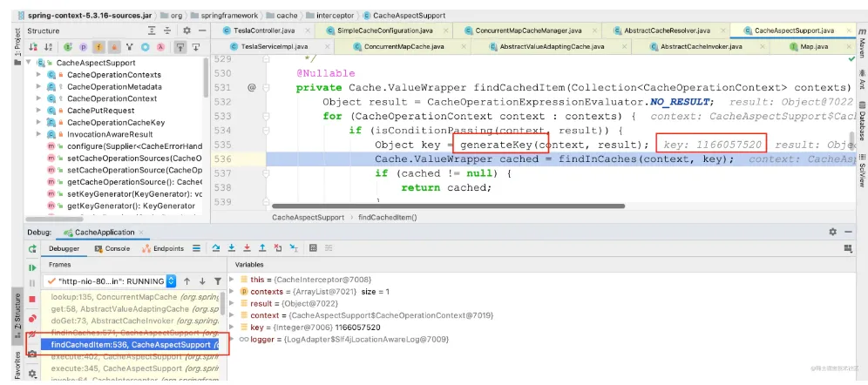This screenshot has height=385, width=868.
Task: Click the Step Out icon
Action: coord(262,248)
